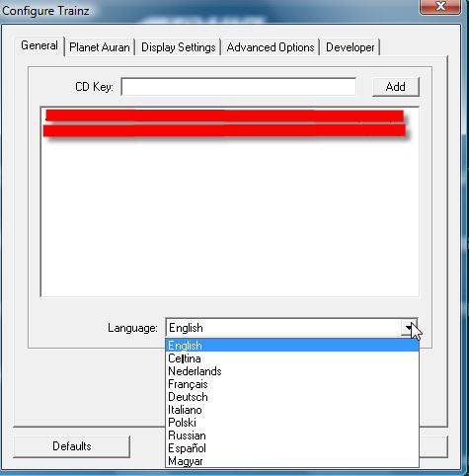This screenshot has width=469, height=476.
Task: Select the General tab
Action: click(39, 45)
